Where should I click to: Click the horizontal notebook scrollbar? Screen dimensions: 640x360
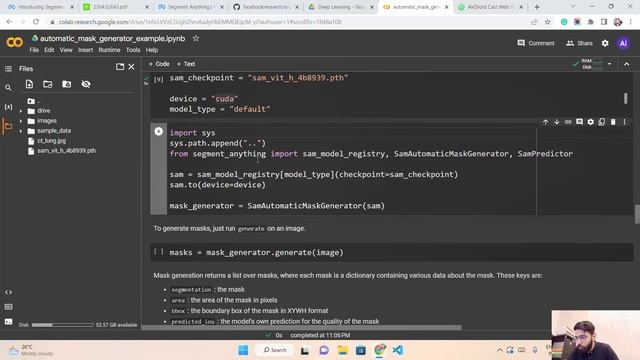(302, 327)
